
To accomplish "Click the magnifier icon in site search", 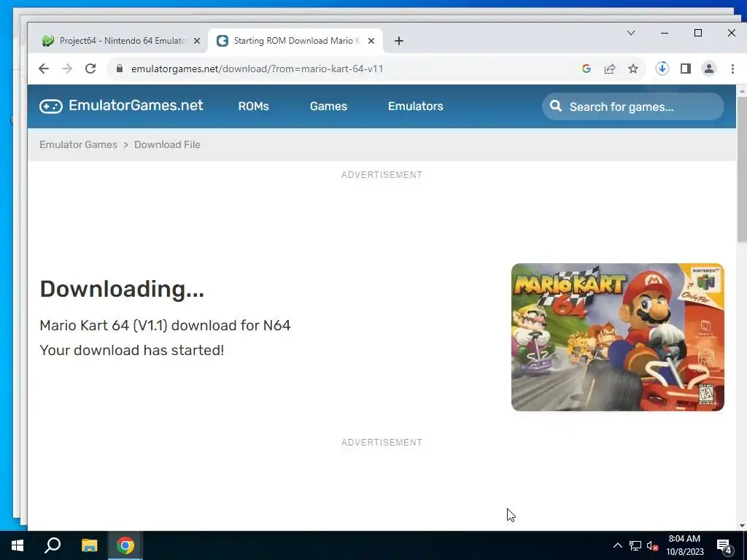I will click(x=555, y=106).
